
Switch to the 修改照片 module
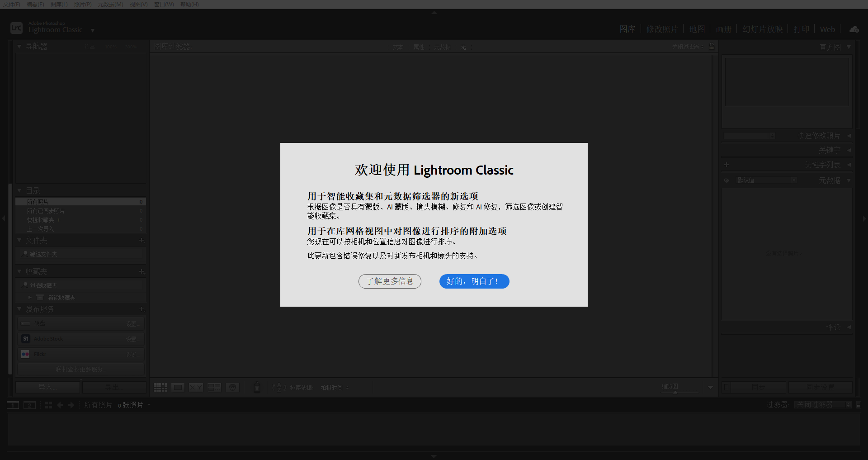click(x=662, y=29)
